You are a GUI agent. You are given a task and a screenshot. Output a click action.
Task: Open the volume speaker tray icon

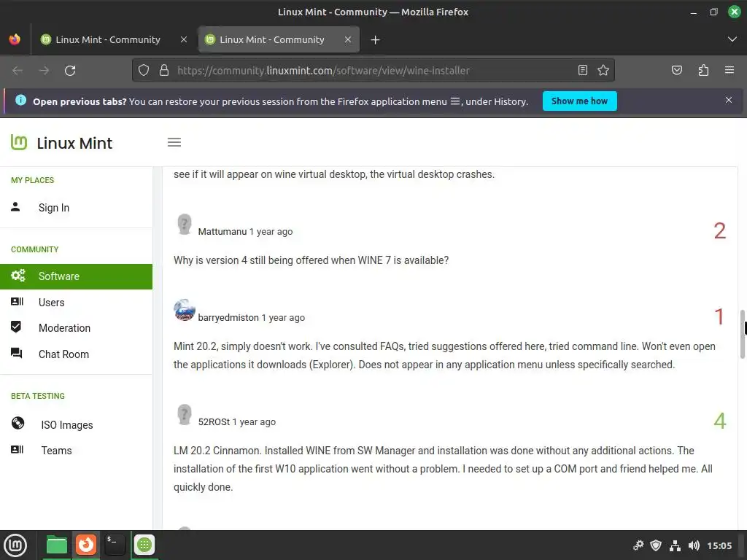pos(694,545)
